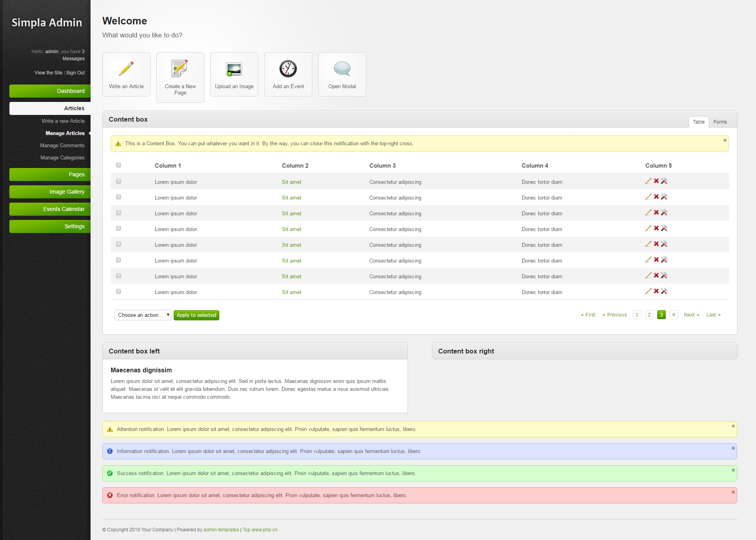This screenshot has width=756, height=540.
Task: Expand the Events Calendar sidebar menu
Action: (x=50, y=209)
